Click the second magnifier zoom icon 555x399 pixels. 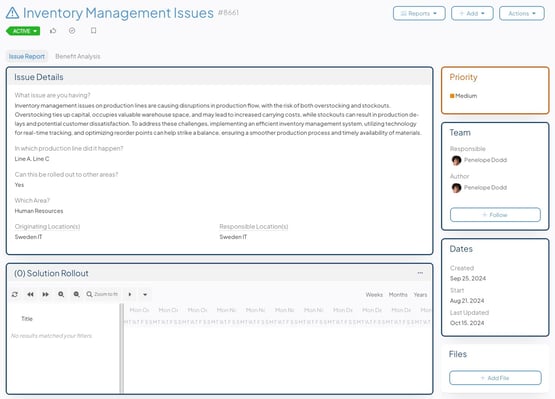76,294
